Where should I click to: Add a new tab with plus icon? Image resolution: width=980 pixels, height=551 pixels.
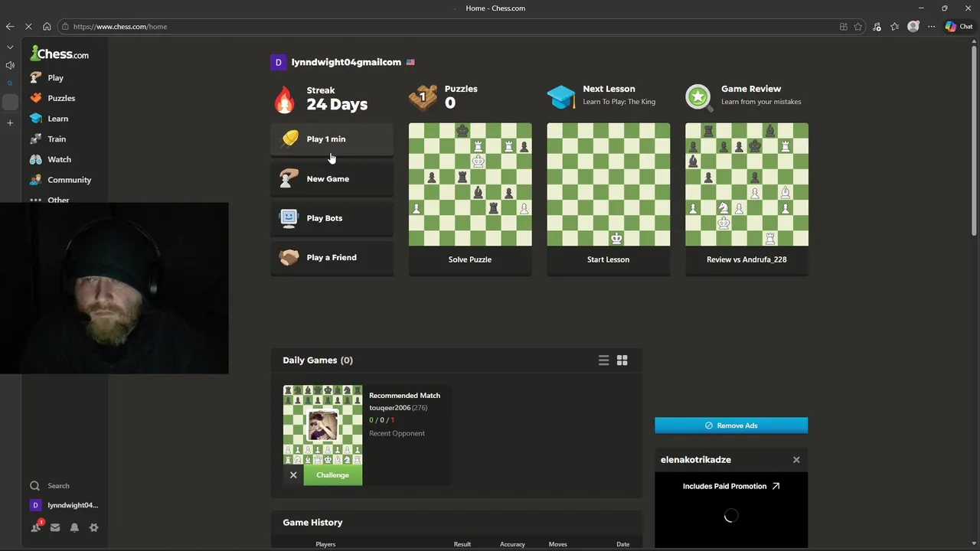10,122
